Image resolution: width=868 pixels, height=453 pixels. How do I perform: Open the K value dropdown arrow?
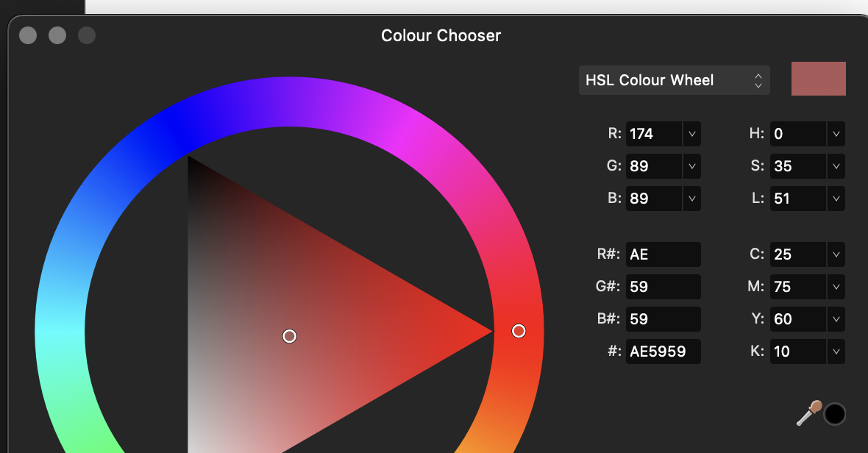click(835, 352)
